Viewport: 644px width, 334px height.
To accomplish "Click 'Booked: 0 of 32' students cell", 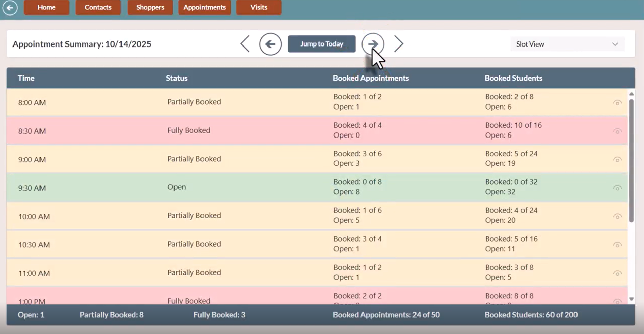I will [511, 182].
